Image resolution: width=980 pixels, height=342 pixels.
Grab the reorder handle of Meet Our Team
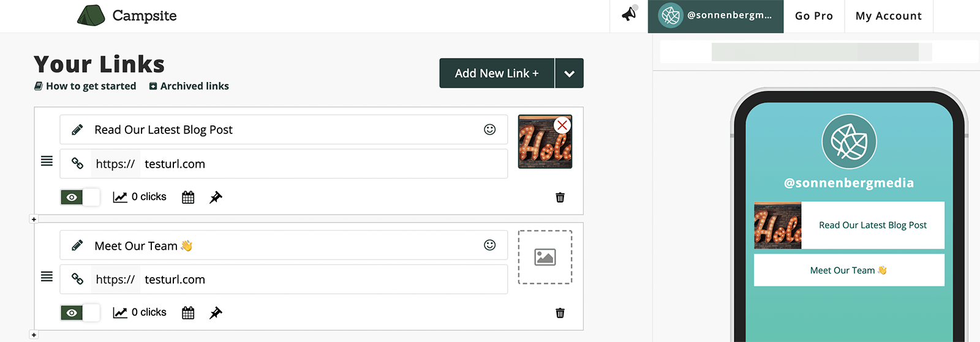pyautogui.click(x=47, y=277)
